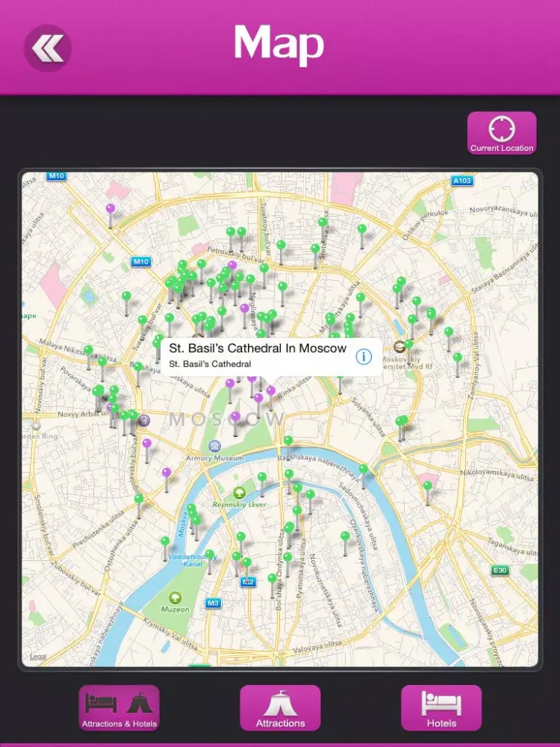Screen dimensions: 560x747
Task: Tap the Repinskiy skver park icon
Action: click(239, 492)
